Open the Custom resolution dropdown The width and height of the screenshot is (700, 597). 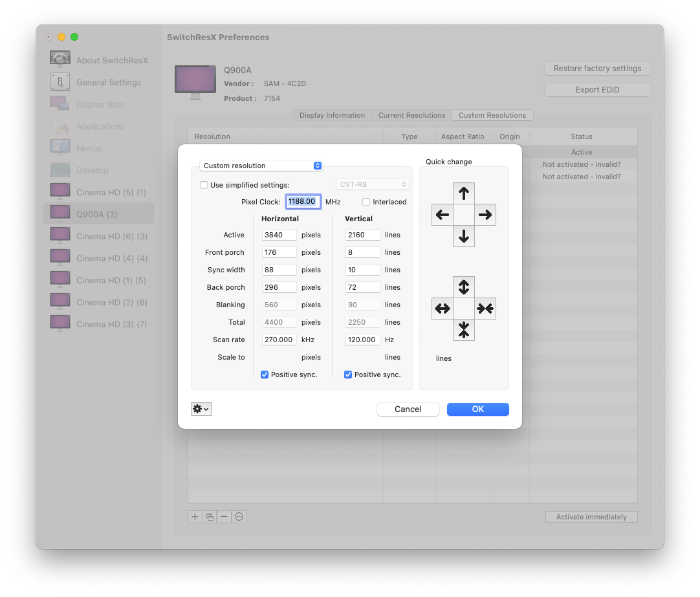click(x=261, y=166)
